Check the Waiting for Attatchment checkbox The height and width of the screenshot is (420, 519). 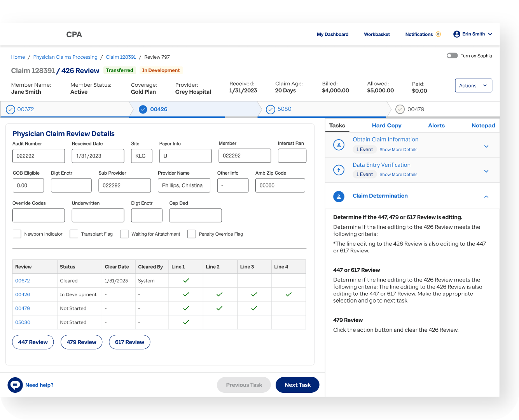click(x=124, y=234)
